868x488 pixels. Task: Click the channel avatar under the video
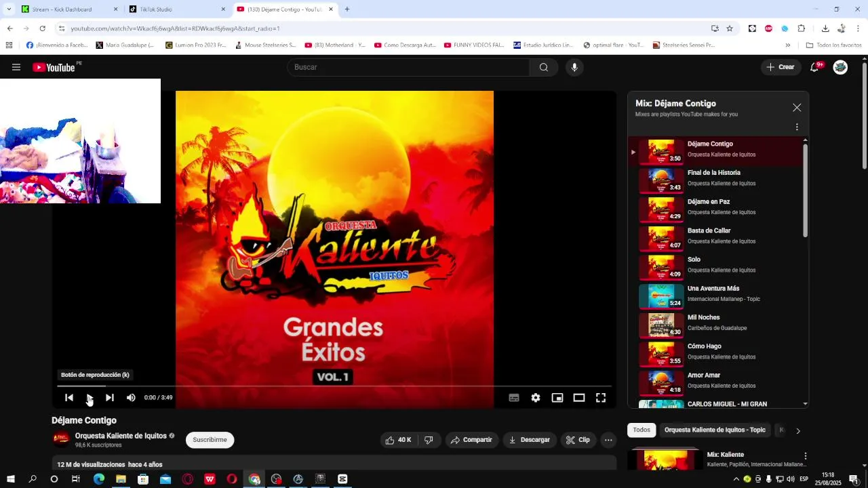[x=61, y=439]
